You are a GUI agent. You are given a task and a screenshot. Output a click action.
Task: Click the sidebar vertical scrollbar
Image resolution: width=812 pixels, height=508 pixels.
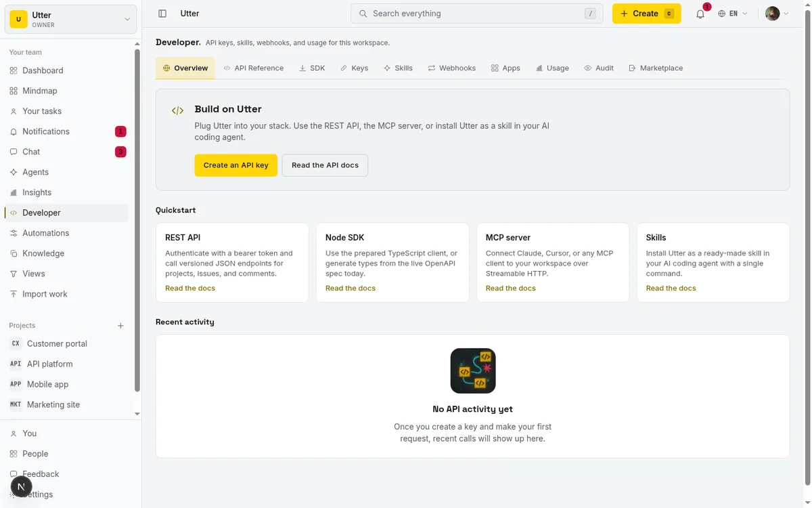137,220
